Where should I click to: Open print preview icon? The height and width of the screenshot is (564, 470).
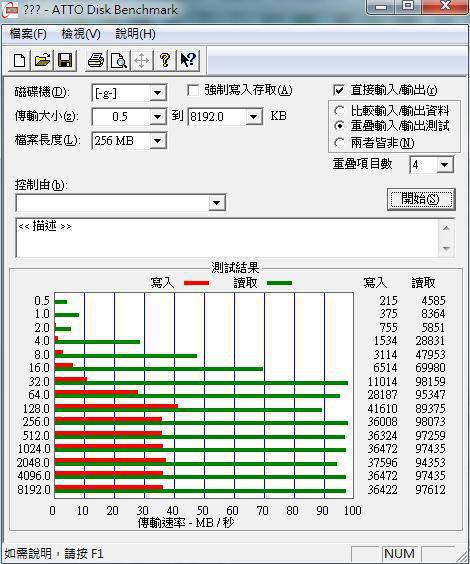tap(119, 60)
